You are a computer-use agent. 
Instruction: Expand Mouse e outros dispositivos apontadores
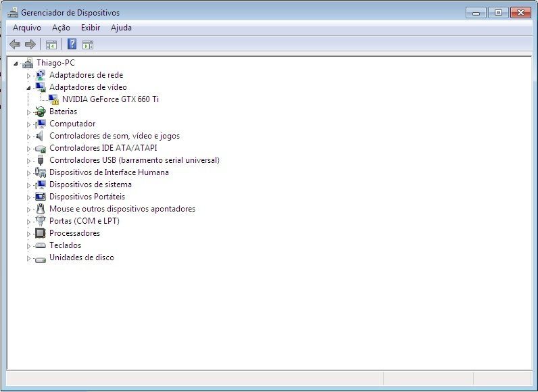click(28, 210)
